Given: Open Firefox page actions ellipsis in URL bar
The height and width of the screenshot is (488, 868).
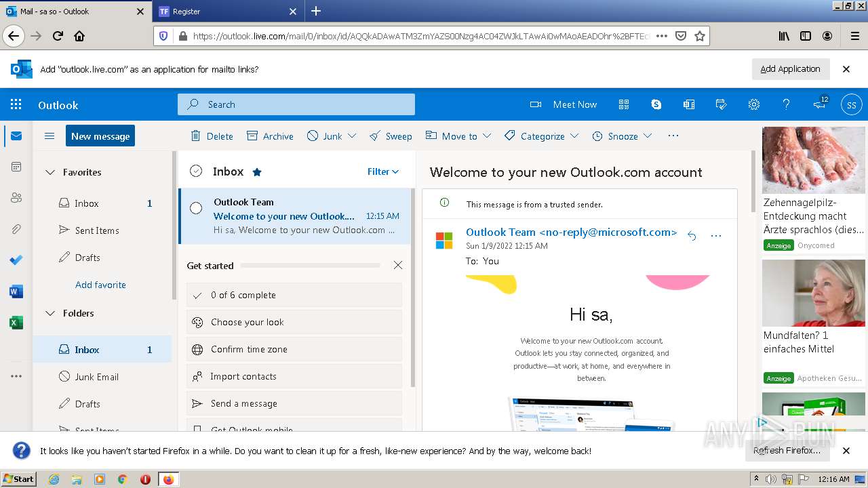Looking at the screenshot, I should [x=662, y=36].
